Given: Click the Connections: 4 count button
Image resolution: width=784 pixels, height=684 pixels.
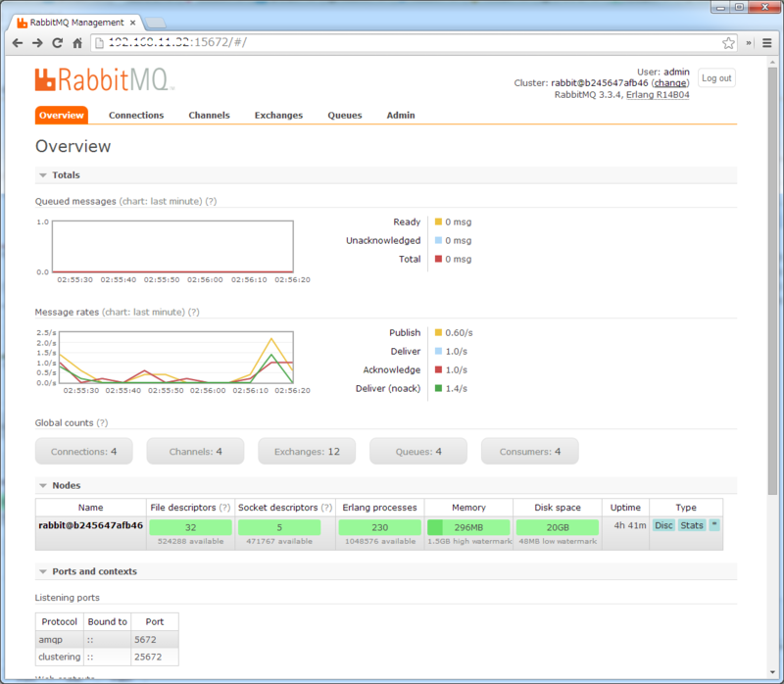Looking at the screenshot, I should point(84,452).
